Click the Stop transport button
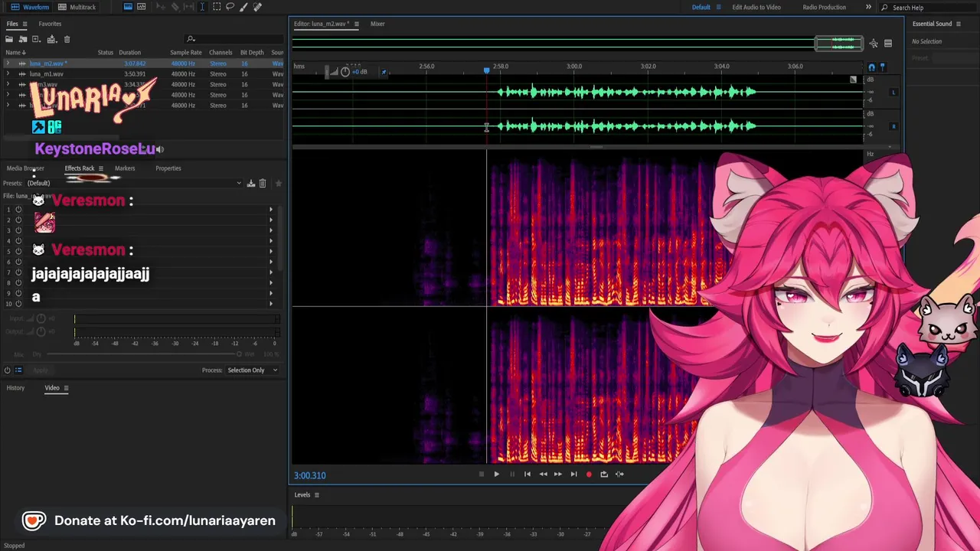The width and height of the screenshot is (980, 551). (x=481, y=474)
